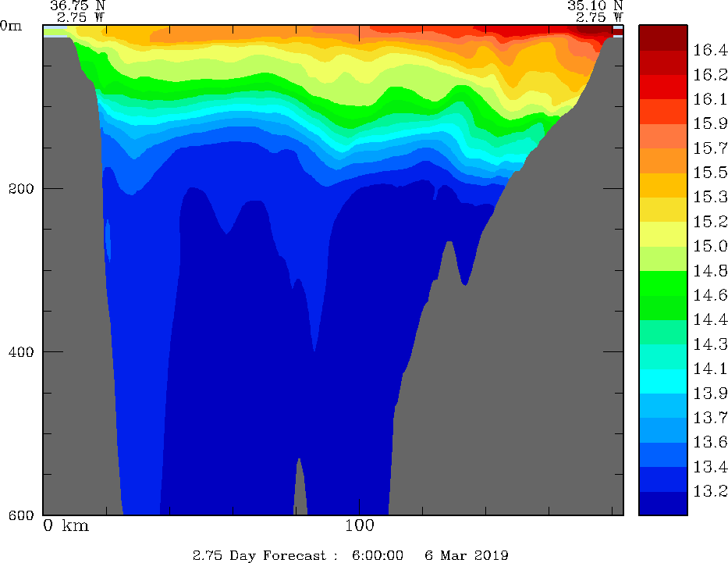Viewport: 728px width, 563px height.
Task: Pick the yellow swatch between 15.0 and 15.2
Action: point(663,234)
